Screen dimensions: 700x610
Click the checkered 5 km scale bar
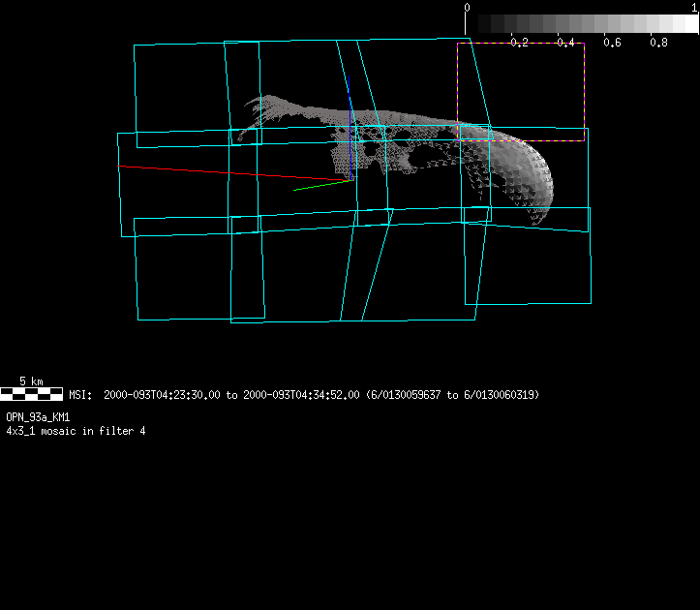click(x=31, y=394)
